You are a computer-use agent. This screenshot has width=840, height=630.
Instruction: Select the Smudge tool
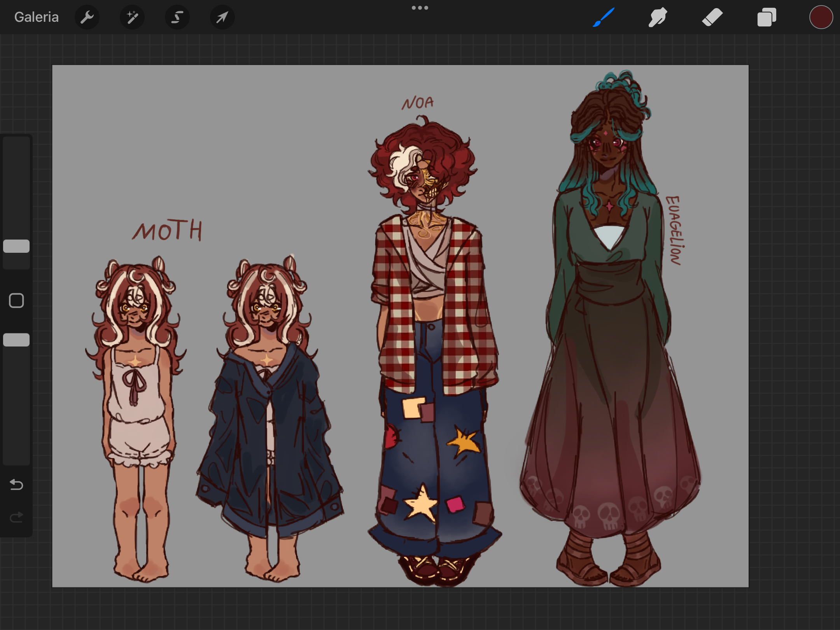pos(658,17)
